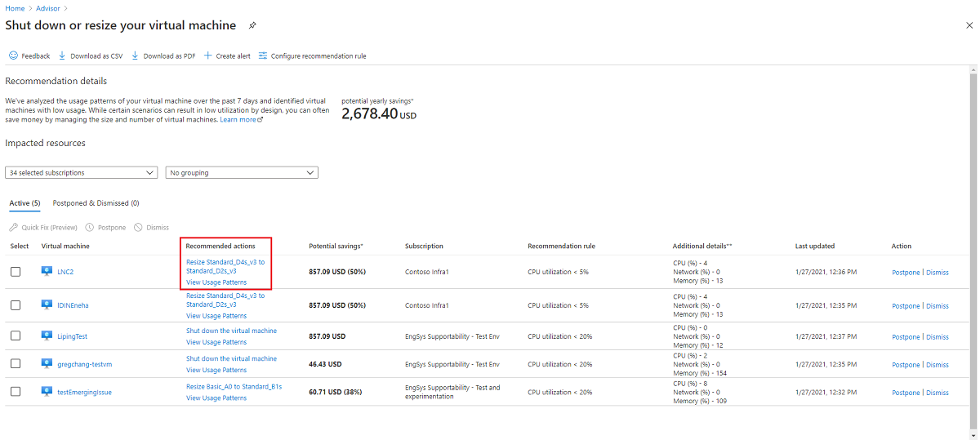The width and height of the screenshot is (980, 440).
Task: Postpone the IDINEneha recommendation
Action: click(x=906, y=305)
